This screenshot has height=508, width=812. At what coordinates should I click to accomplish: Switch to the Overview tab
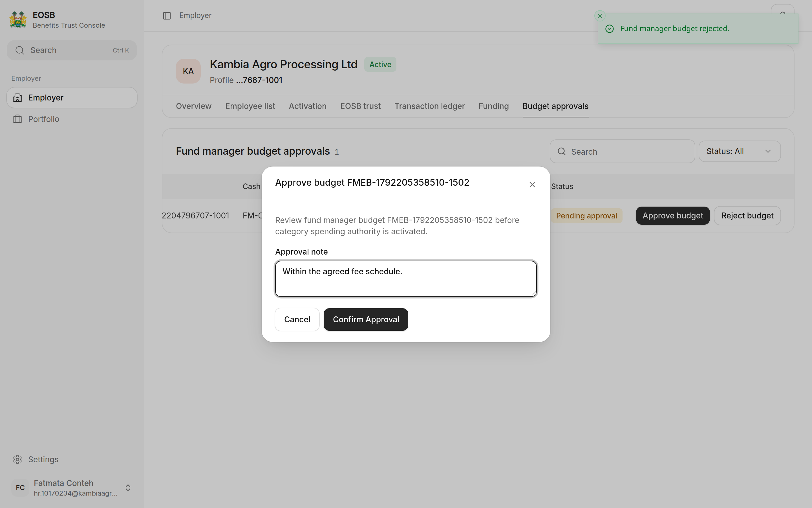tap(194, 106)
